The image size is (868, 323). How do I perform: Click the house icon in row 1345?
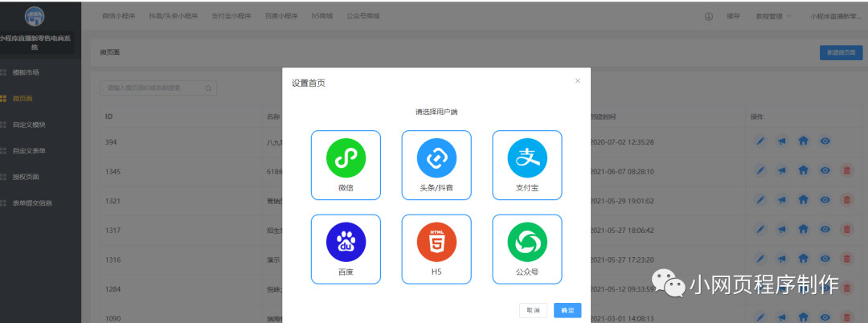(x=803, y=171)
